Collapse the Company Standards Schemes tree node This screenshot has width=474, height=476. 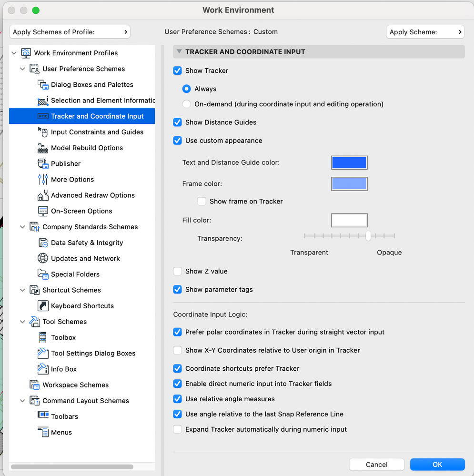[x=22, y=227]
